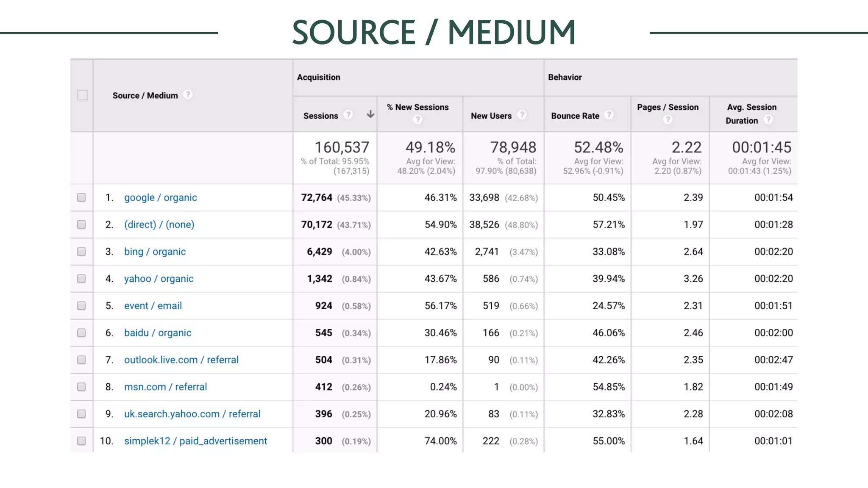
Task: Open the google / organic link
Action: (x=160, y=197)
